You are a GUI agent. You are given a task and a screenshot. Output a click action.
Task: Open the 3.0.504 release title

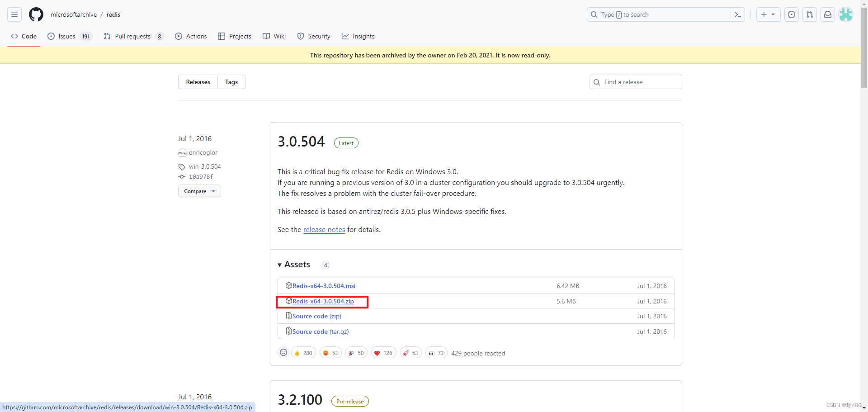(301, 142)
